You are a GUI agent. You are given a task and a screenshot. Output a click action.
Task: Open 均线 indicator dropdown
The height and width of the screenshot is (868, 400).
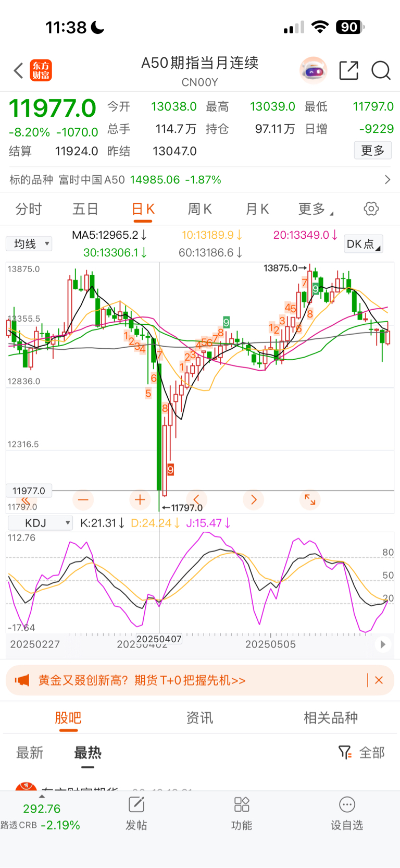coord(29,244)
